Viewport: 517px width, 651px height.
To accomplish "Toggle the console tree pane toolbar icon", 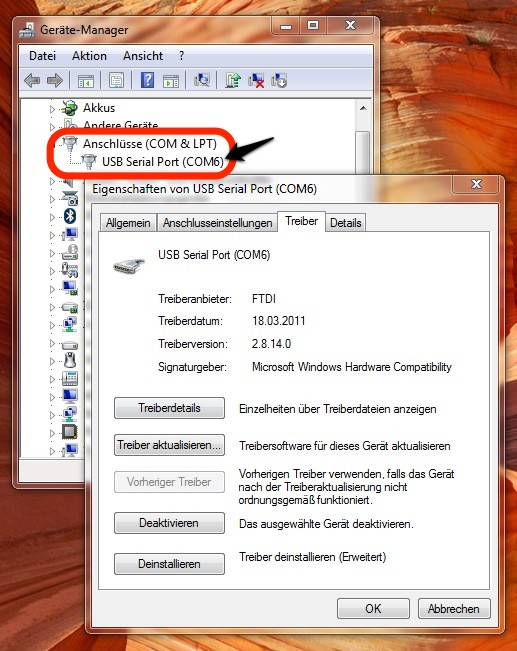I will (86, 81).
